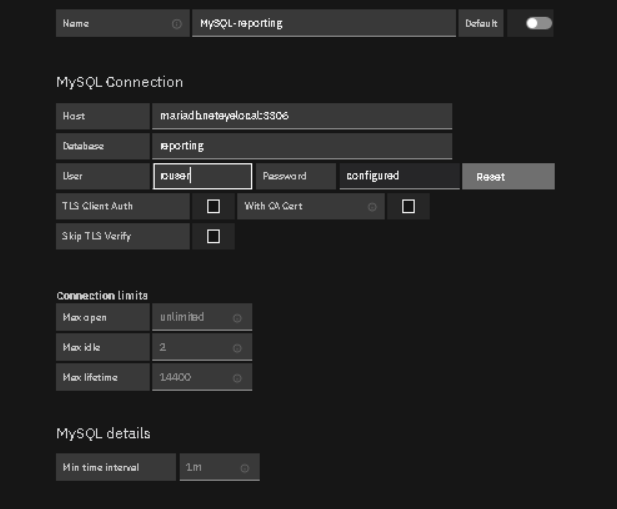617x509 pixels.
Task: Click the MySQL details heading
Action: click(103, 433)
